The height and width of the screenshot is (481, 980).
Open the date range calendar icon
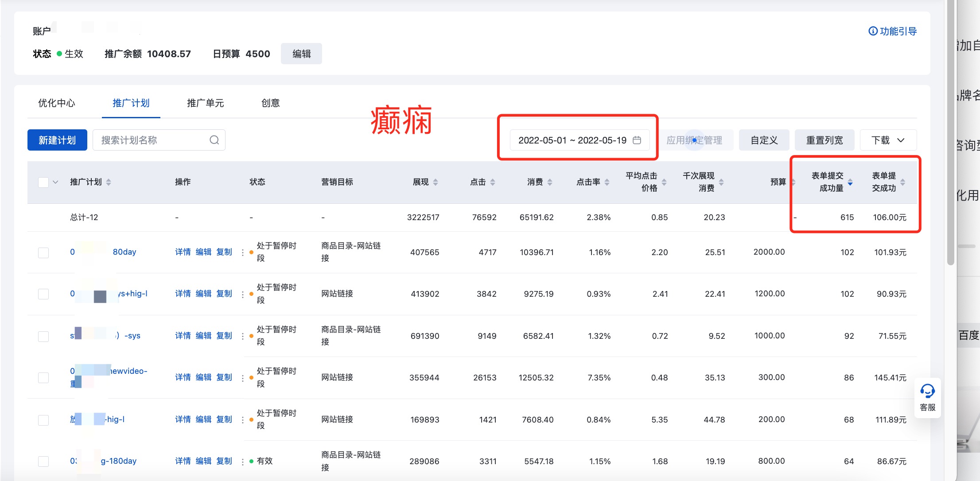coord(637,140)
